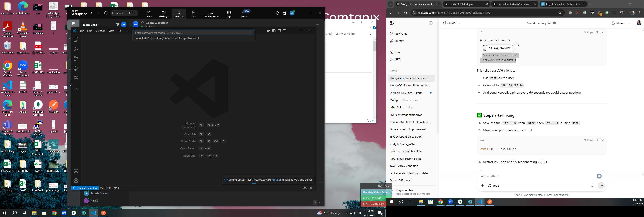Toggle the ChatGPT sidebar

pos(431,23)
